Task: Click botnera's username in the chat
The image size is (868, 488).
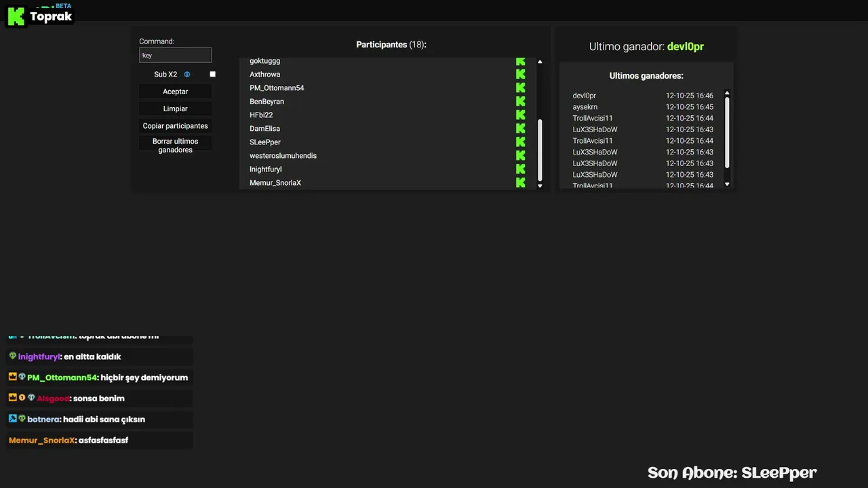Action: (x=43, y=419)
